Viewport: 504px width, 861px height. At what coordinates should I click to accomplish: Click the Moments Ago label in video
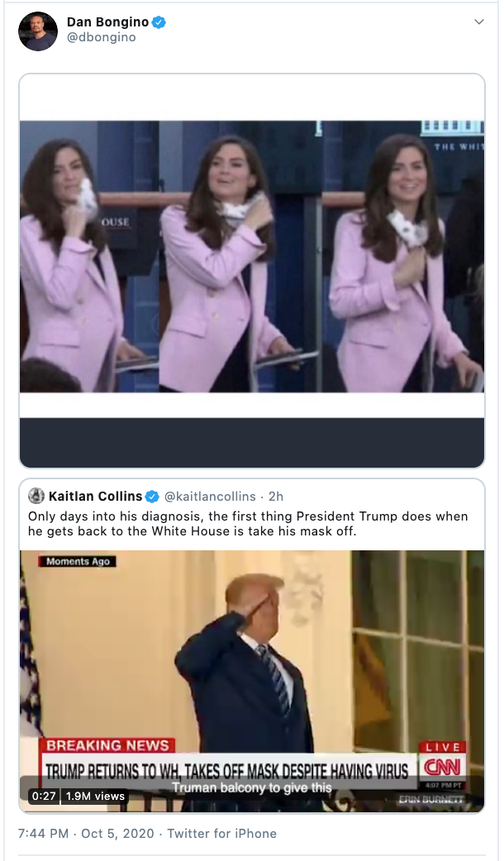[78, 561]
